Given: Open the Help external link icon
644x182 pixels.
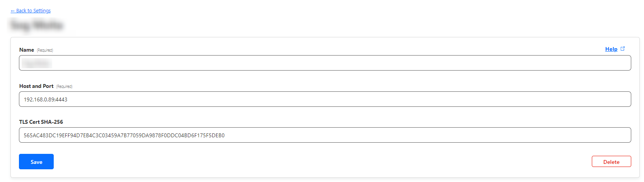Looking at the screenshot, I should 622,49.
